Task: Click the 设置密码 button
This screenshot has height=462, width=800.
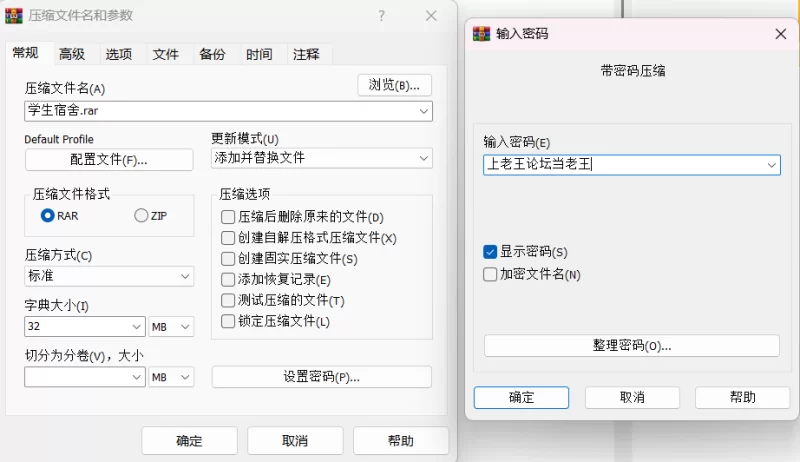Action: (321, 377)
